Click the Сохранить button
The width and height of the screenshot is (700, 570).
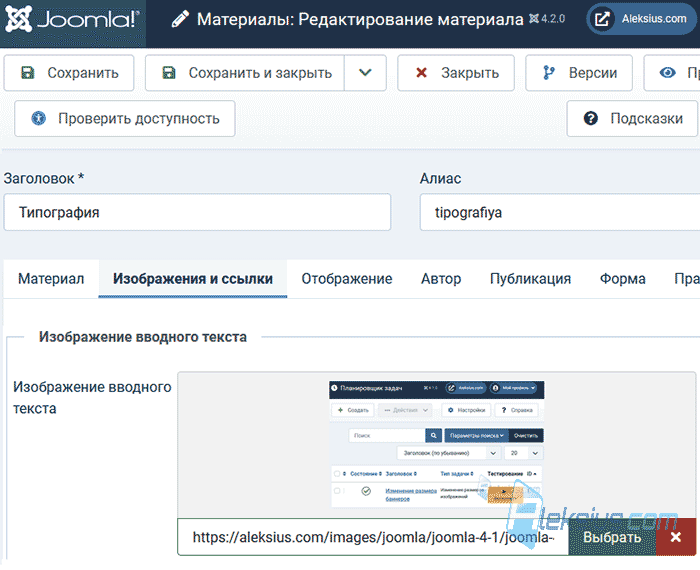tap(69, 73)
